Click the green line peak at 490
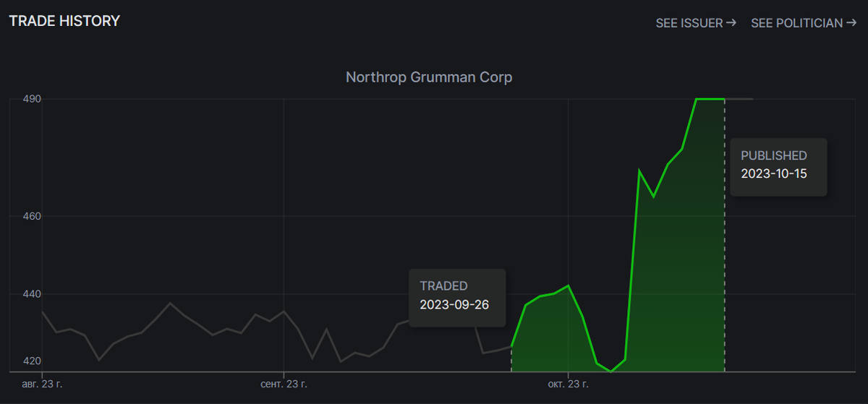The width and height of the screenshot is (868, 404). (710, 99)
